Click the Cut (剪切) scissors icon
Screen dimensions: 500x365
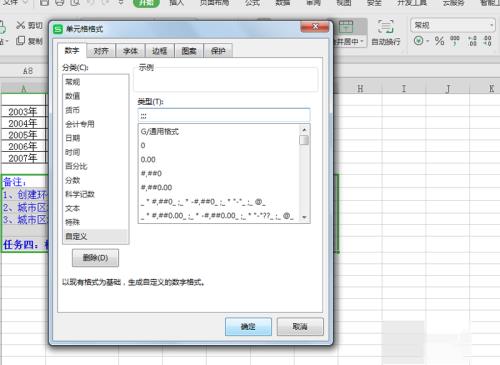(x=21, y=25)
